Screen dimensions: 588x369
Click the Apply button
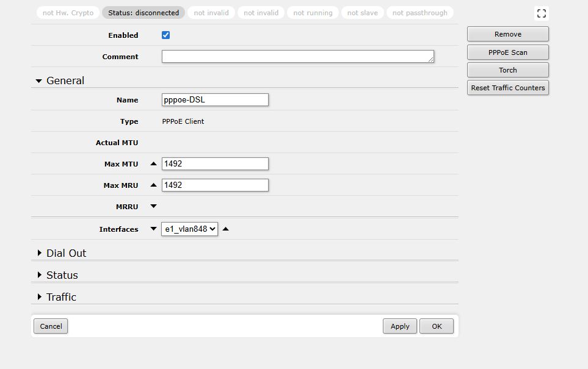tap(400, 326)
